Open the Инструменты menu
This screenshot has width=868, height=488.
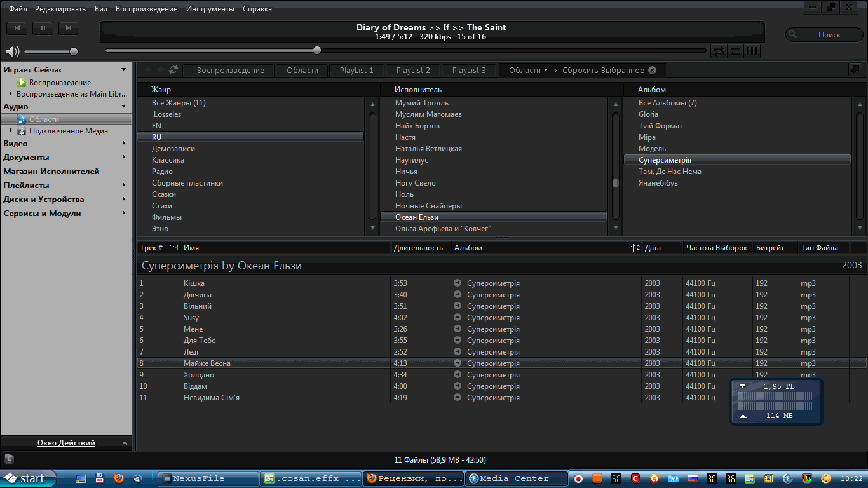pos(210,9)
